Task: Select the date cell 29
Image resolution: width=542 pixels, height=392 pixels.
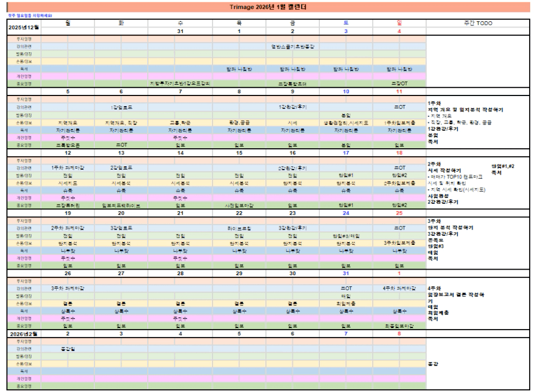Action: click(239, 273)
